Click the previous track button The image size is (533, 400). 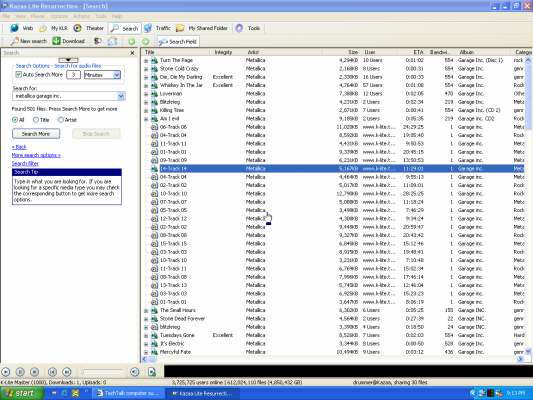pos(52,372)
